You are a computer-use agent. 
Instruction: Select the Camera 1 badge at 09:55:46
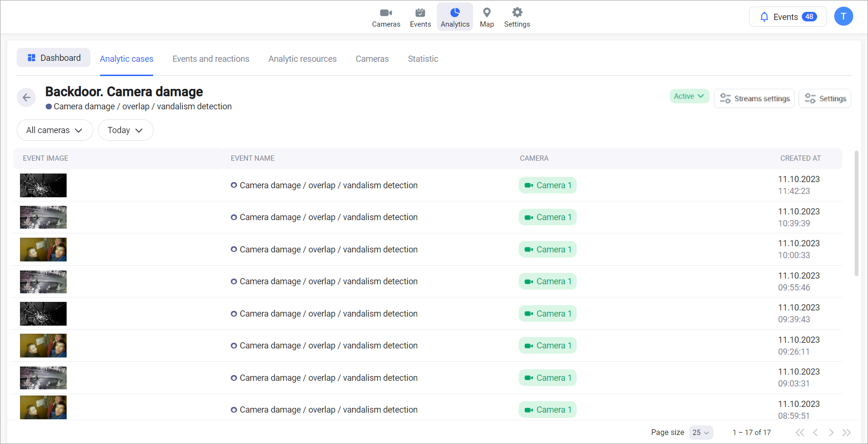click(548, 281)
